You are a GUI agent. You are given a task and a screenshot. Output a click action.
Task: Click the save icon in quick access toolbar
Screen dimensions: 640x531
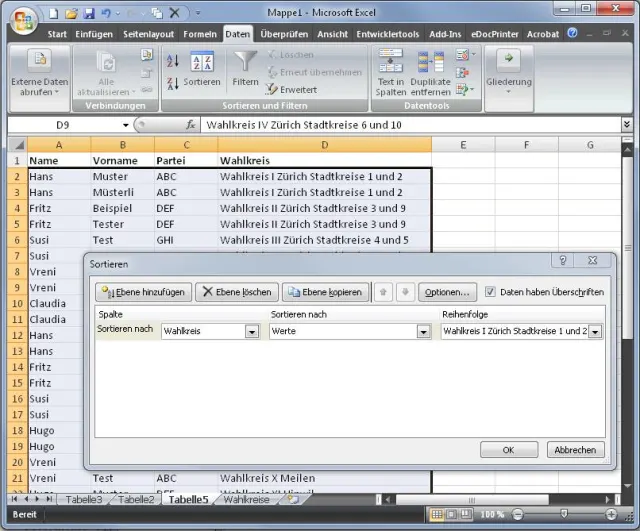click(x=88, y=13)
